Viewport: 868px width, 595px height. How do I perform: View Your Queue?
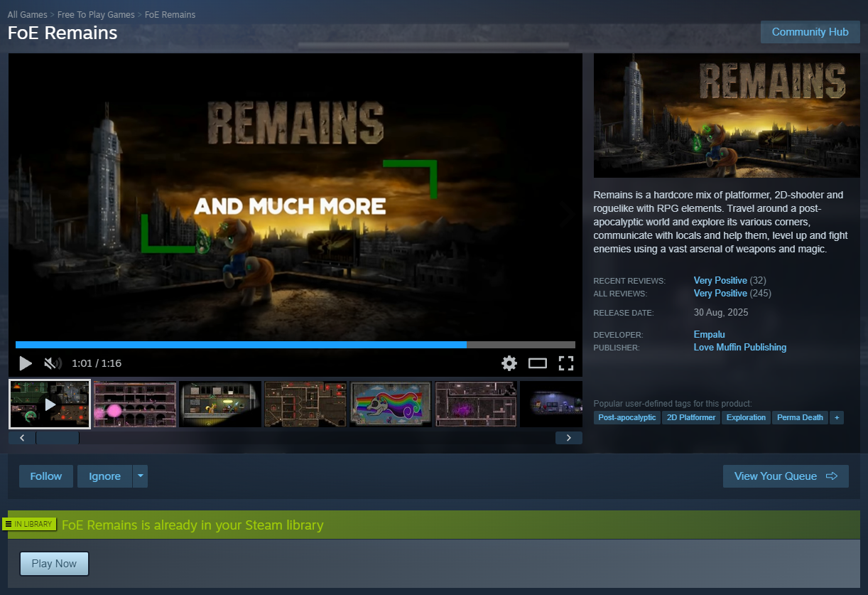pos(786,476)
